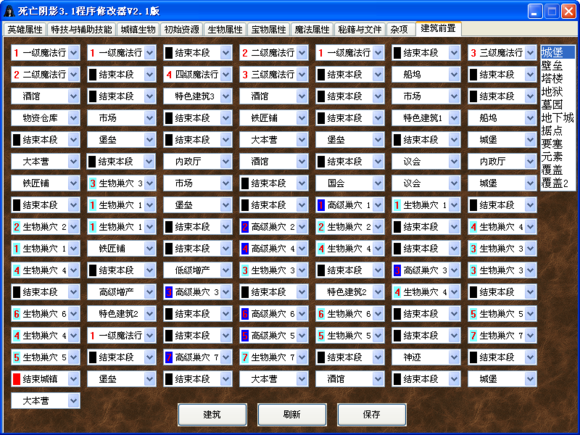Image resolution: width=580 pixels, height=435 pixels.
Task: Select 要塞 in the town list
Action: click(558, 144)
